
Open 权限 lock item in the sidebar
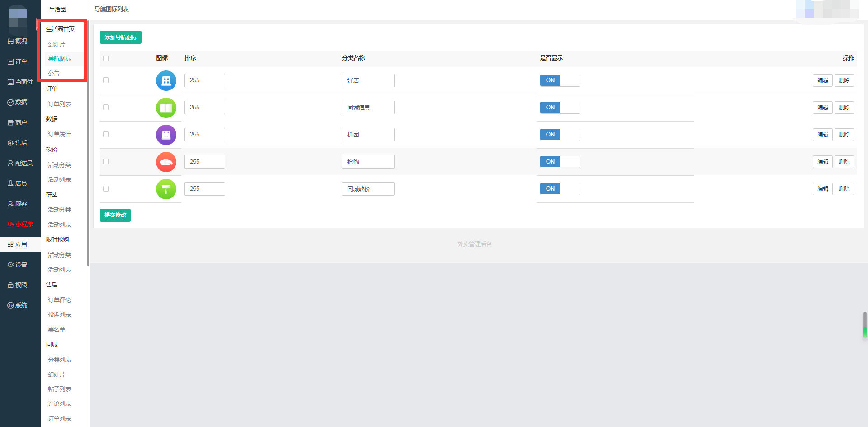pyautogui.click(x=18, y=285)
